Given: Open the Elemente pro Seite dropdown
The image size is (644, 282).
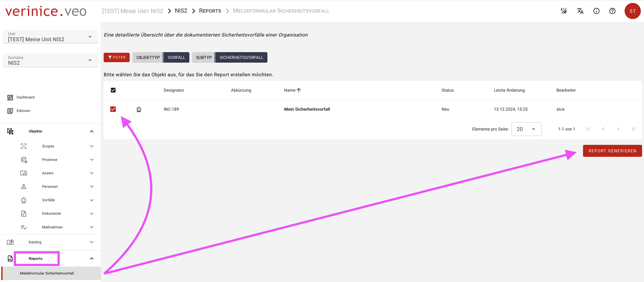Looking at the screenshot, I should pyautogui.click(x=526, y=129).
